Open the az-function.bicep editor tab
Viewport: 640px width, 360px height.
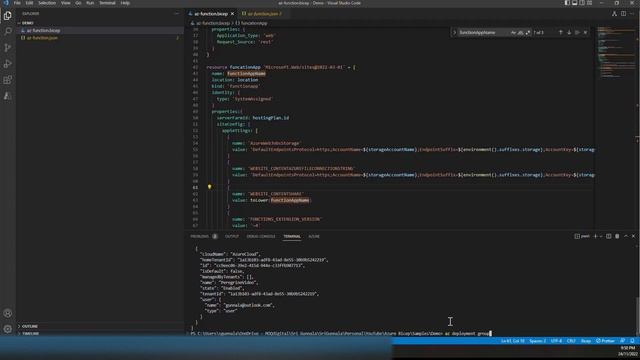pos(211,14)
